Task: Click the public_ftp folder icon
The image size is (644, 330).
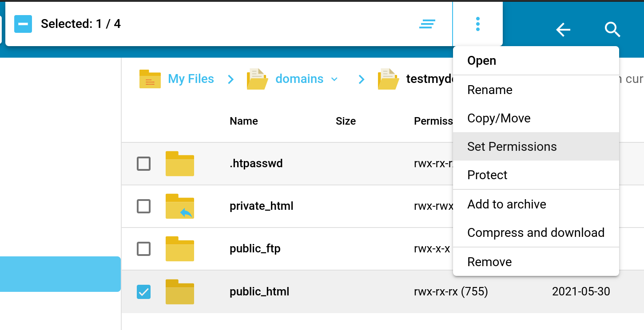Action: tap(180, 249)
